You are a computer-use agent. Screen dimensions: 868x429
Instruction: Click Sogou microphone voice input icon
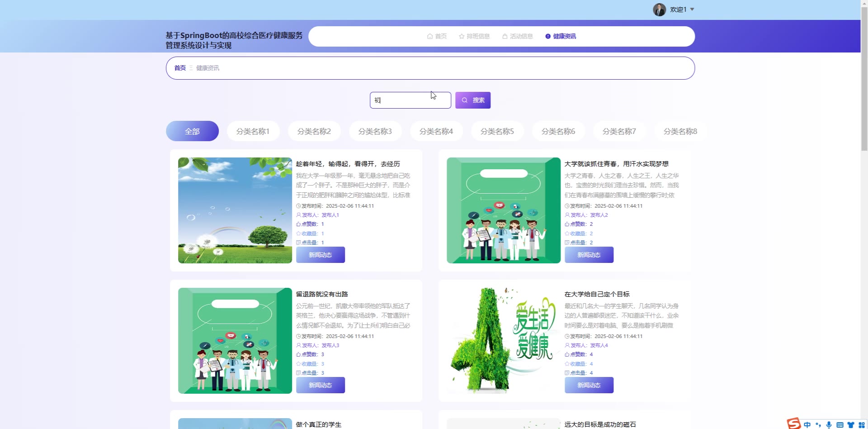point(829,424)
